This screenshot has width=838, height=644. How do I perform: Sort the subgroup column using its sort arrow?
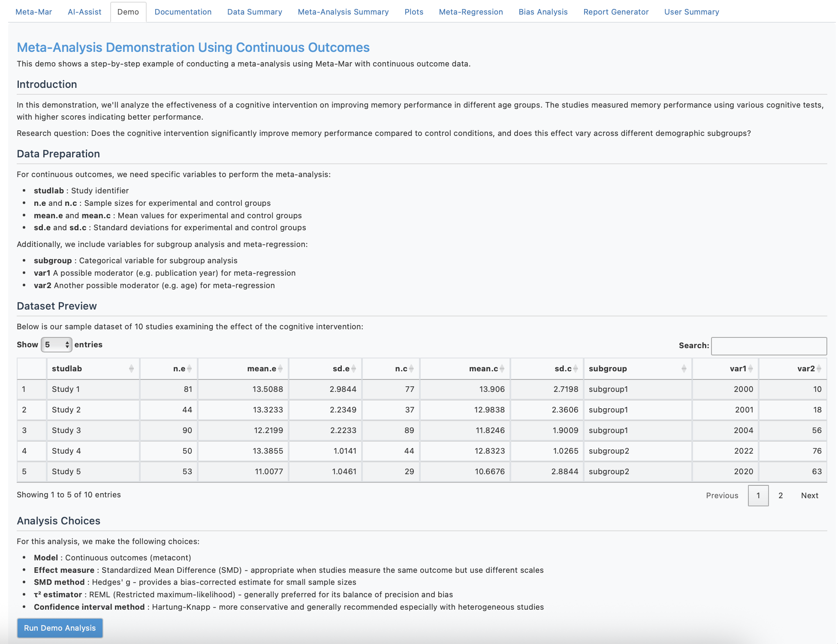click(684, 368)
